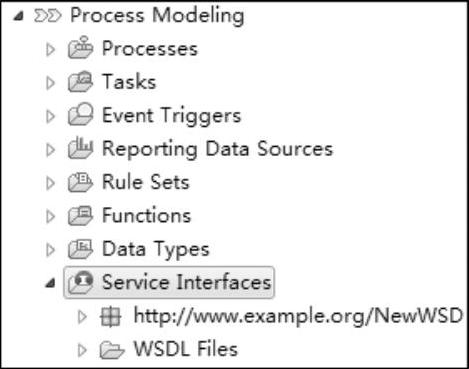The image size is (469, 369).
Task: Expand the Processes node arrow
Action: [x=50, y=50]
